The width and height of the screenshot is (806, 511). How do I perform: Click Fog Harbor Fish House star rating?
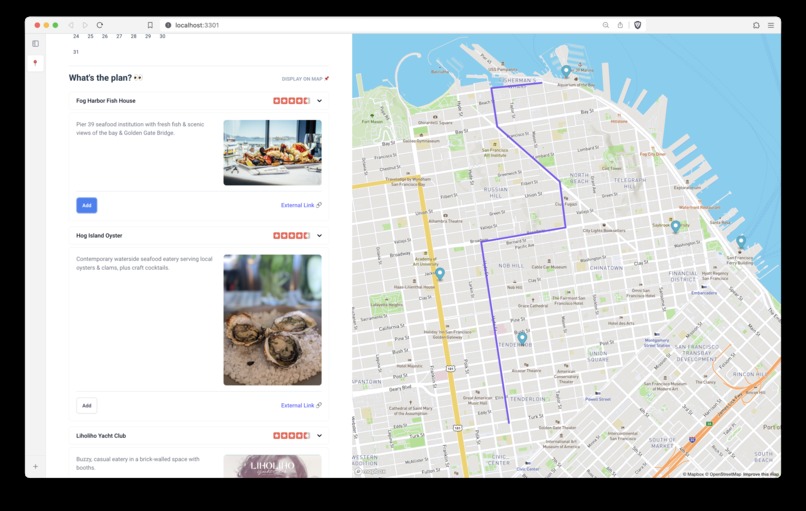291,101
